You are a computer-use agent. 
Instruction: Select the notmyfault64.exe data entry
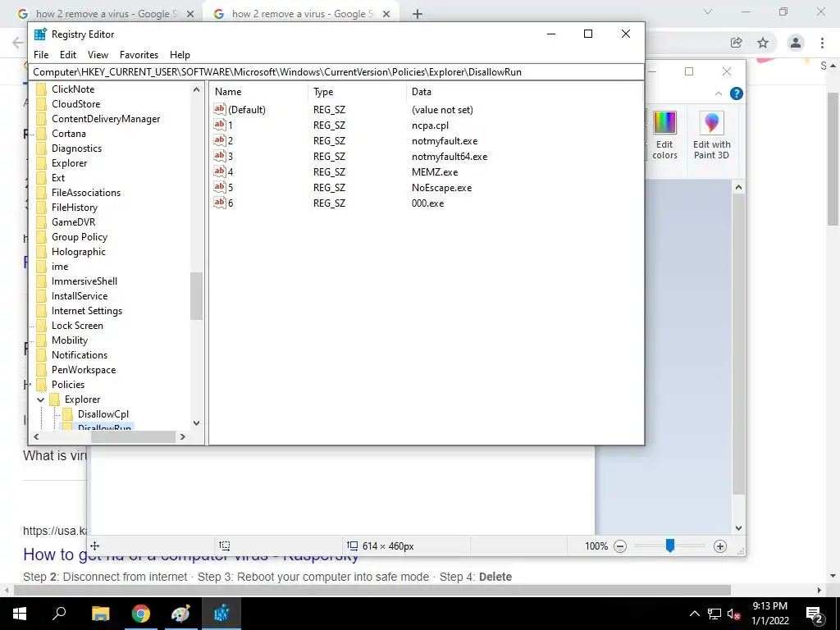[450, 157]
